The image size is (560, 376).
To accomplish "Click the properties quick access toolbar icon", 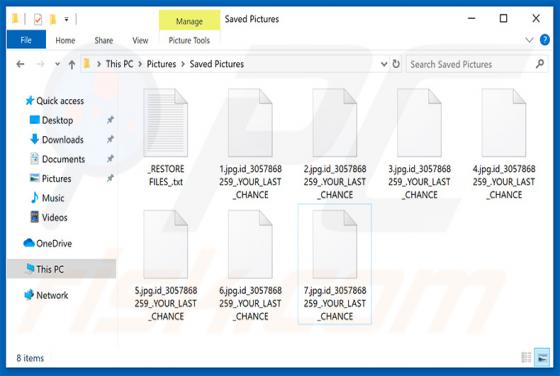I will point(38,19).
